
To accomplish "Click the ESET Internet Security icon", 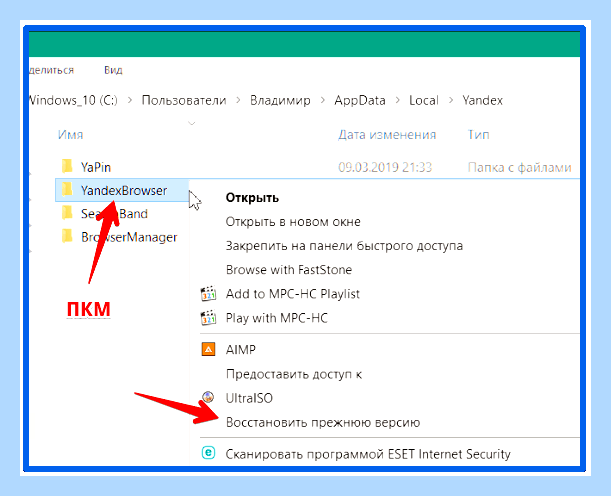I will pyautogui.click(x=208, y=453).
